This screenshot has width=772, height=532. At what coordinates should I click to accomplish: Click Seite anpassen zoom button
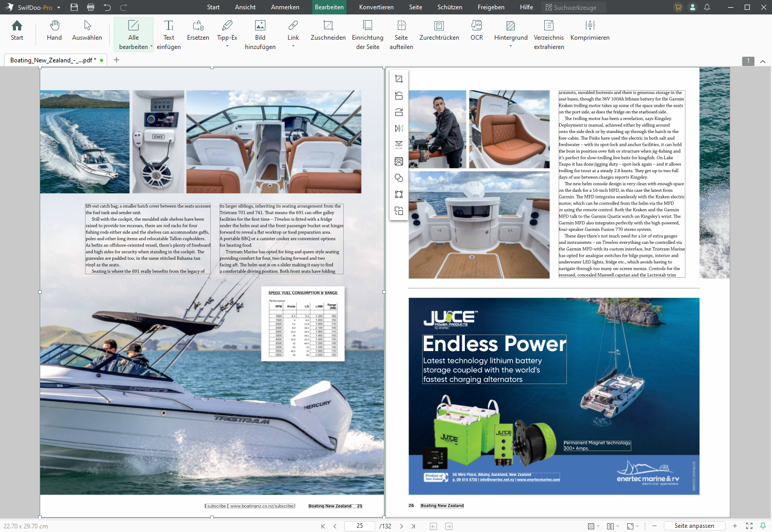click(x=694, y=526)
